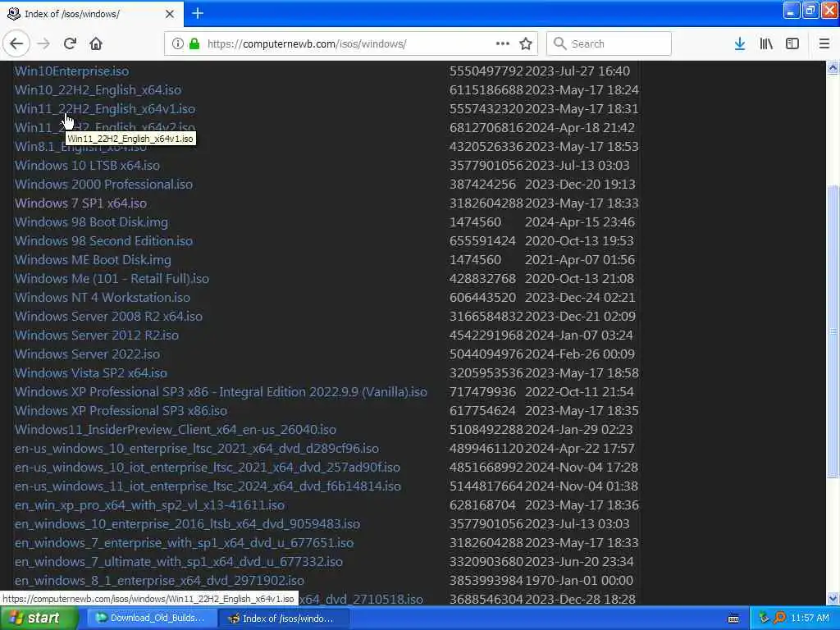840x630 pixels.
Task: Click the date 2024-Nov-04 17:28
Action: (582, 467)
